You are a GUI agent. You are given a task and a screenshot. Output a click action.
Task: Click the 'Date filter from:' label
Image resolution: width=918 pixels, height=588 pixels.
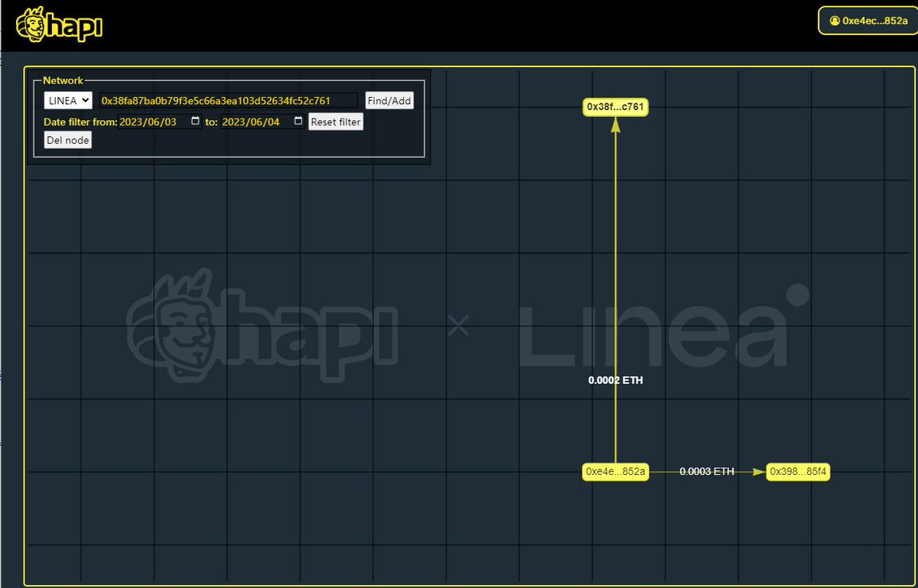click(81, 122)
